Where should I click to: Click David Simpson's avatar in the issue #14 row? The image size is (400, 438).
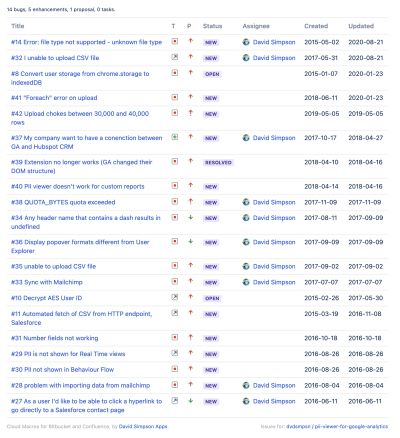[246, 42]
